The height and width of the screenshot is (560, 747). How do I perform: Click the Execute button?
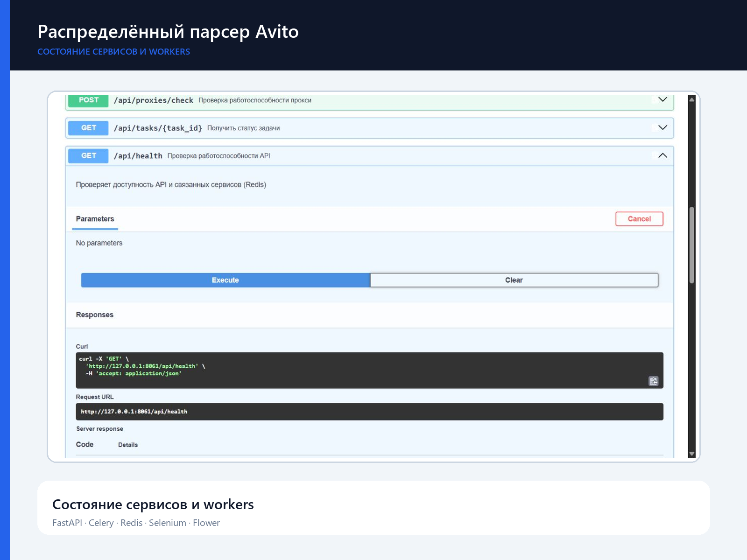(226, 280)
